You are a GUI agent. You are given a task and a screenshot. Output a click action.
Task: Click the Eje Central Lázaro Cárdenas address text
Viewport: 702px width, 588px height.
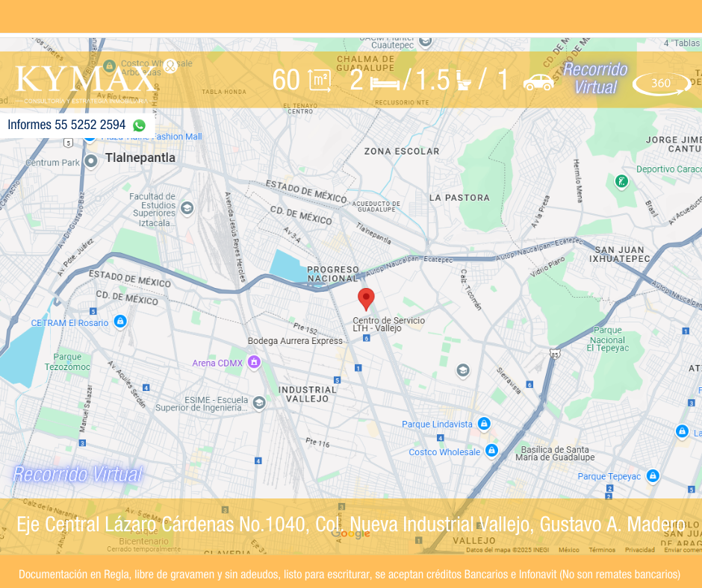click(x=351, y=525)
